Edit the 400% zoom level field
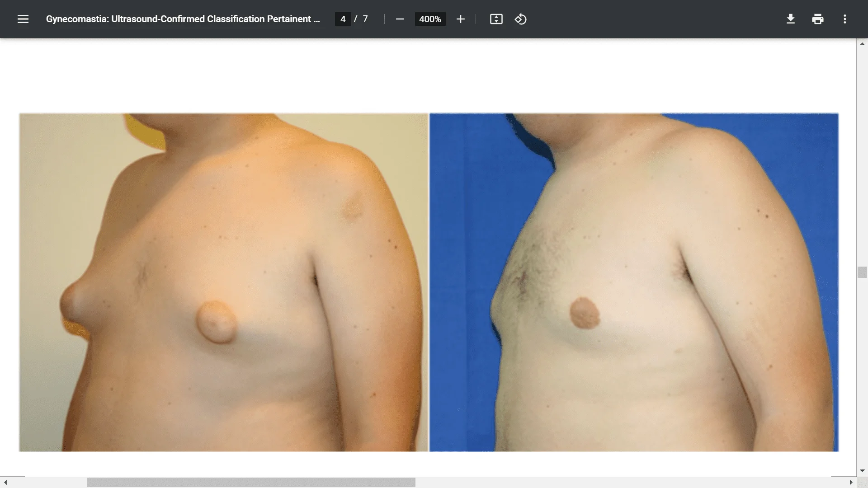The height and width of the screenshot is (488, 868). (430, 19)
